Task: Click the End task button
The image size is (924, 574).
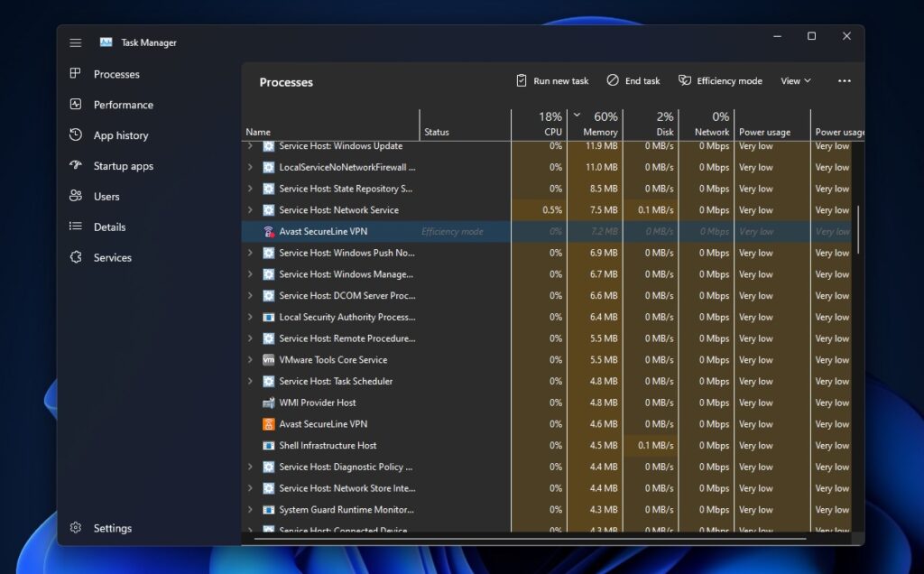Action: 633,80
